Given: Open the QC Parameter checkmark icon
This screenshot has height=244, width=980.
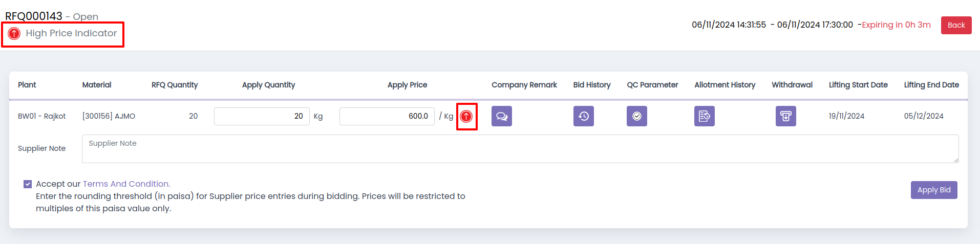Looking at the screenshot, I should pyautogui.click(x=637, y=116).
